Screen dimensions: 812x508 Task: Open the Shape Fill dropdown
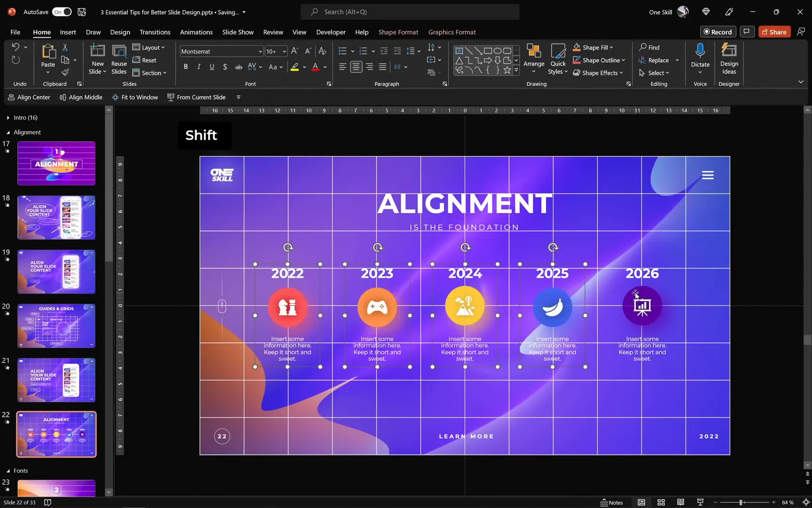pyautogui.click(x=593, y=47)
